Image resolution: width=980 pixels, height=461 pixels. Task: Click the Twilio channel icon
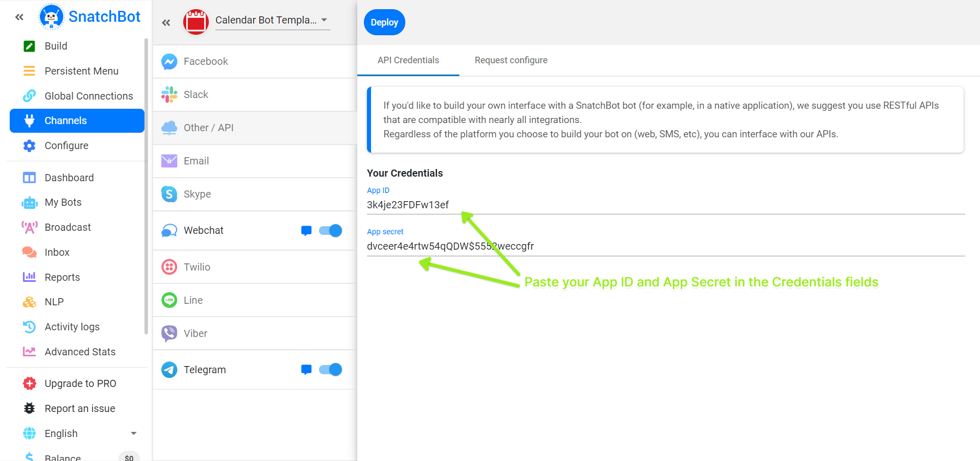(x=169, y=267)
